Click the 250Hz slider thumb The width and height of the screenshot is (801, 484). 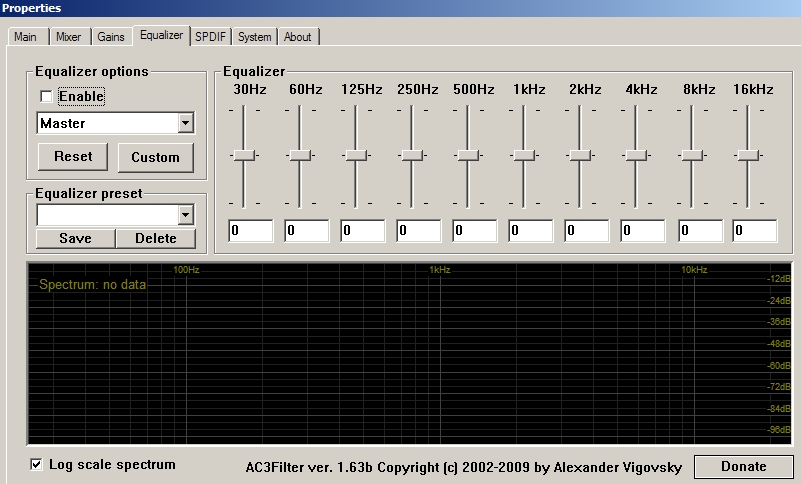click(412, 155)
